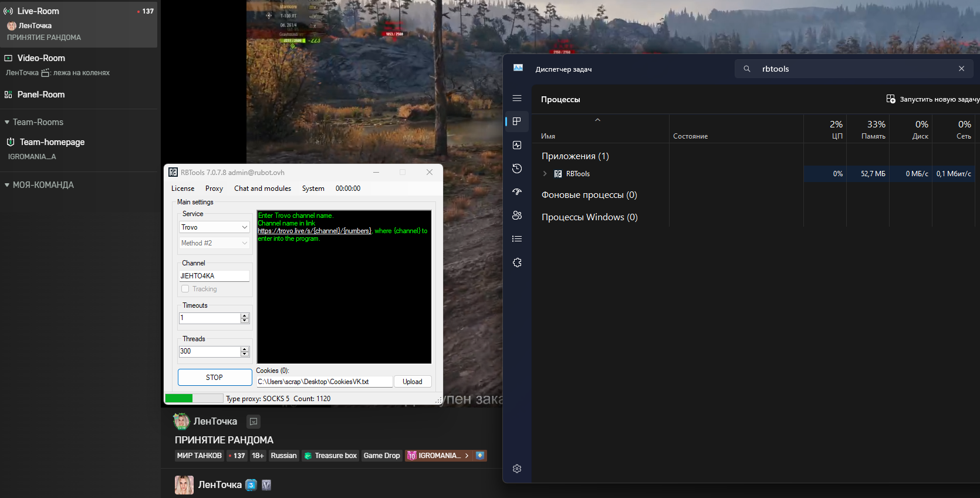Open the Proxy menu in RBTools
Image resolution: width=980 pixels, height=498 pixels.
pos(214,189)
